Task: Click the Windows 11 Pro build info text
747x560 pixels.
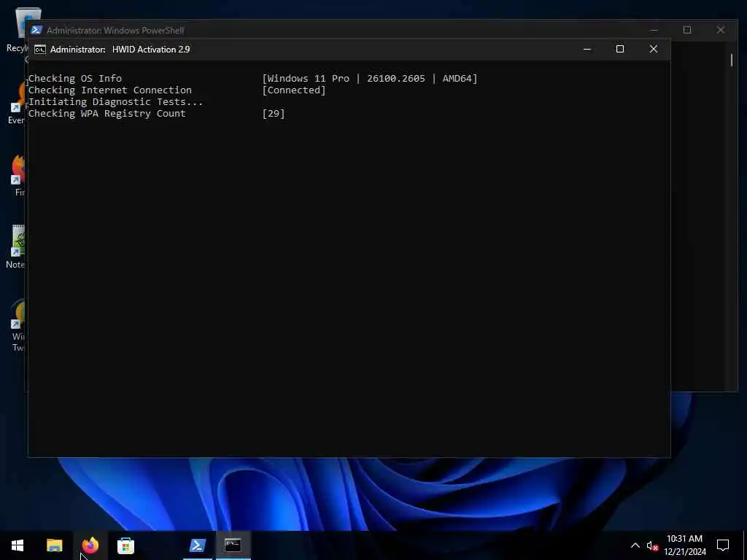Action: 370,78
